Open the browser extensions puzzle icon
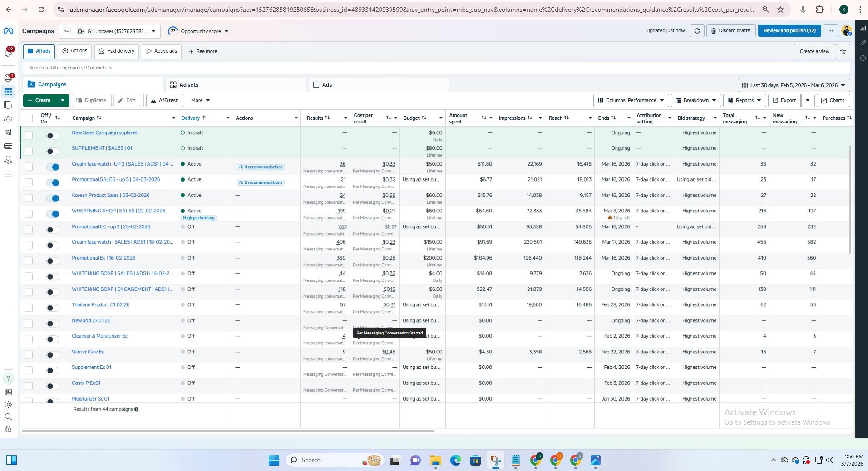 (x=819, y=10)
